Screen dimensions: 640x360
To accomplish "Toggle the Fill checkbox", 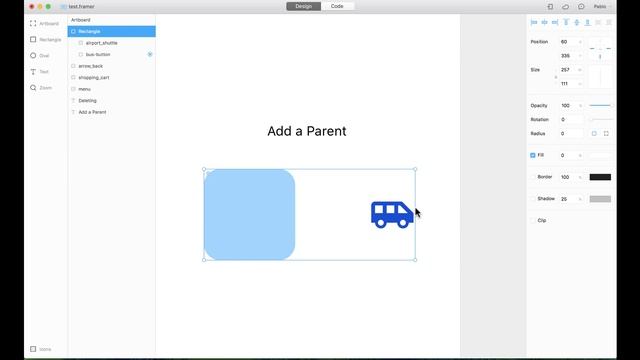I will (x=533, y=156).
